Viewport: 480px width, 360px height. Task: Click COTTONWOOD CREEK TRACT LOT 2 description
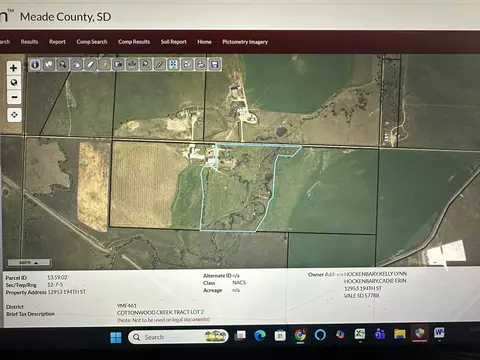click(x=160, y=312)
